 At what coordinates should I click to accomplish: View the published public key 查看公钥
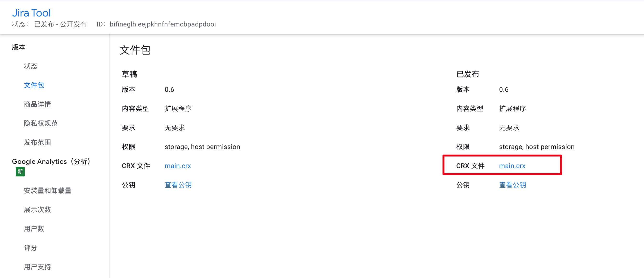pos(512,185)
